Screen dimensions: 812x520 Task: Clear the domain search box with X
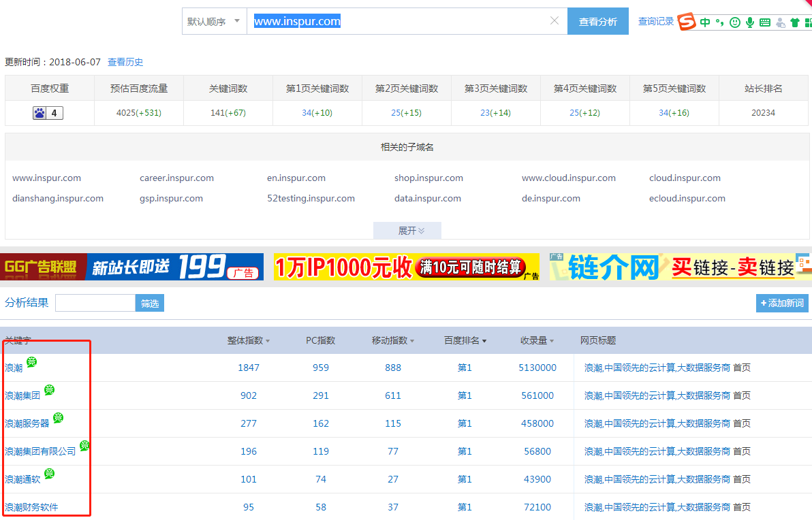[555, 21]
